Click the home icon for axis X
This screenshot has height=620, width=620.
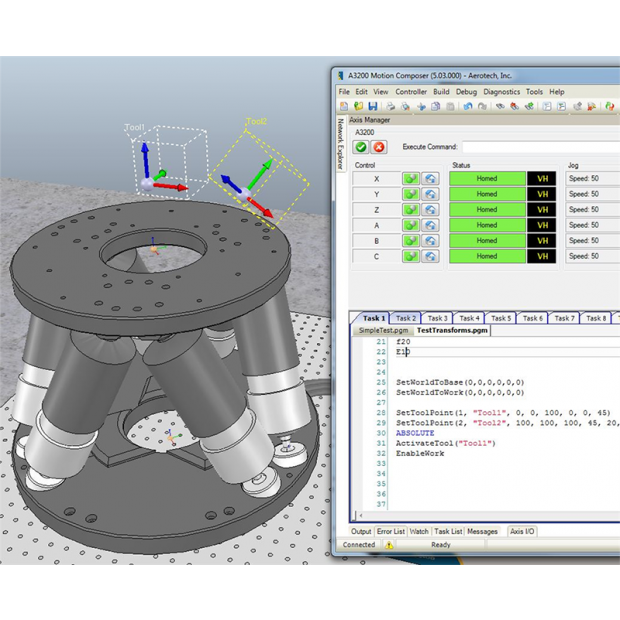pos(430,179)
